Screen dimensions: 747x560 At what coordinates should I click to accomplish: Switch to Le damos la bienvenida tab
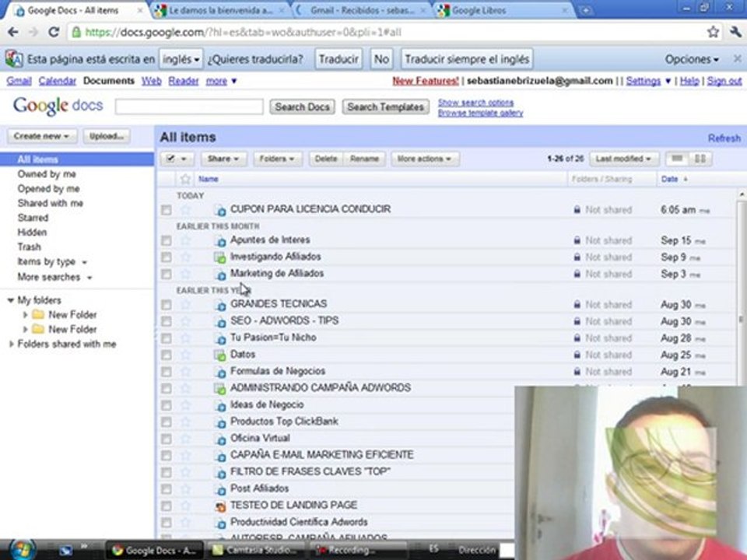coord(221,10)
